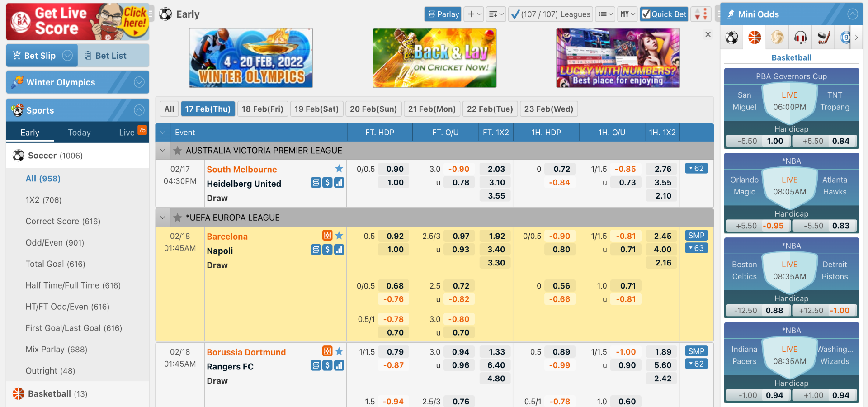Toggle the Quick Bet checkbox

tap(646, 14)
